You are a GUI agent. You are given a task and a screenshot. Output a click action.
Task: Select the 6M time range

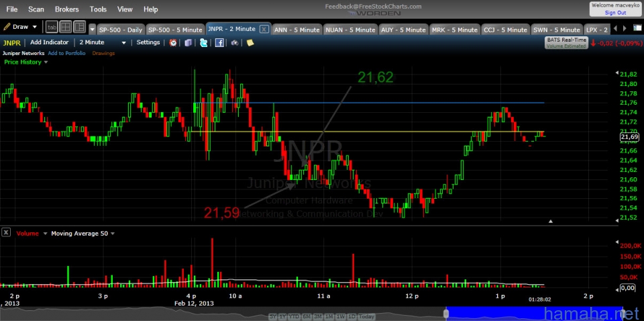pyautogui.click(x=307, y=316)
